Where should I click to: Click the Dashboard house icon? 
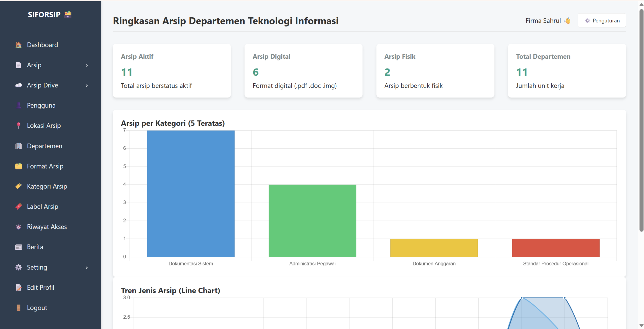point(18,45)
